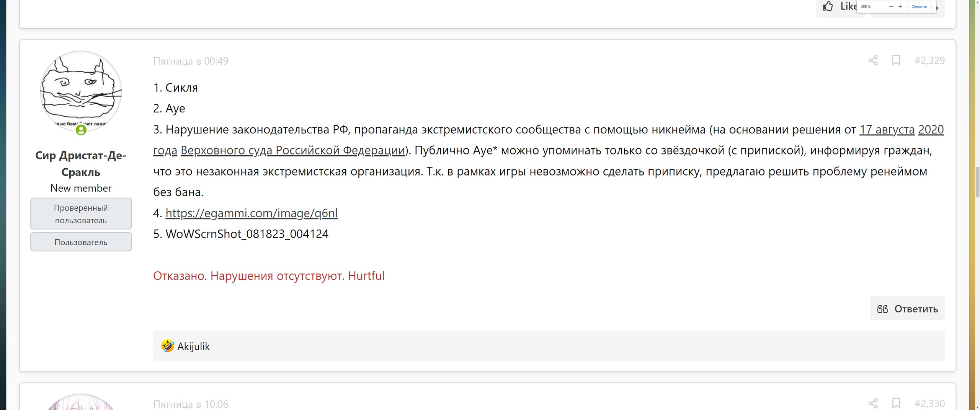Click the minus button in zoom popup
980x410 pixels.
891,7
